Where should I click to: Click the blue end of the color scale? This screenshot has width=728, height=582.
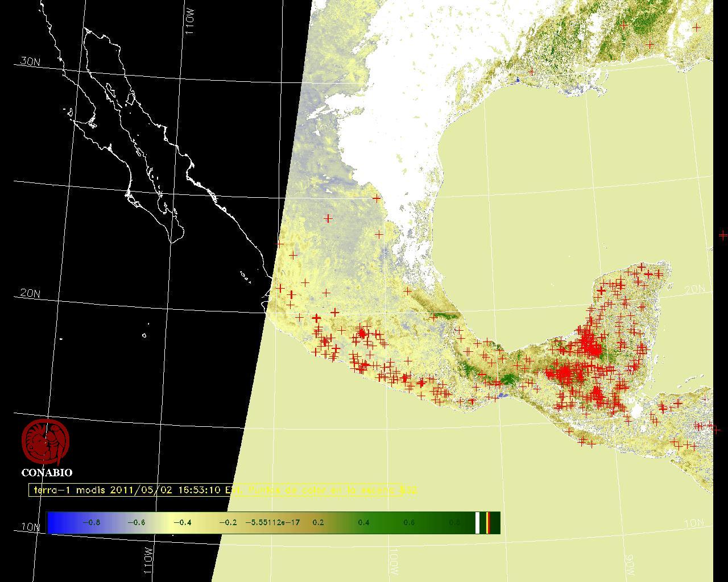[55, 523]
